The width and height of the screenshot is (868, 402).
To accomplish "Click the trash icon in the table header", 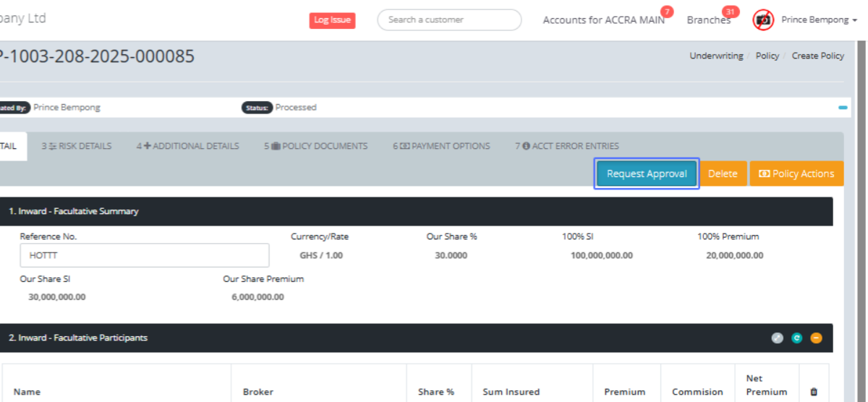I will [814, 392].
